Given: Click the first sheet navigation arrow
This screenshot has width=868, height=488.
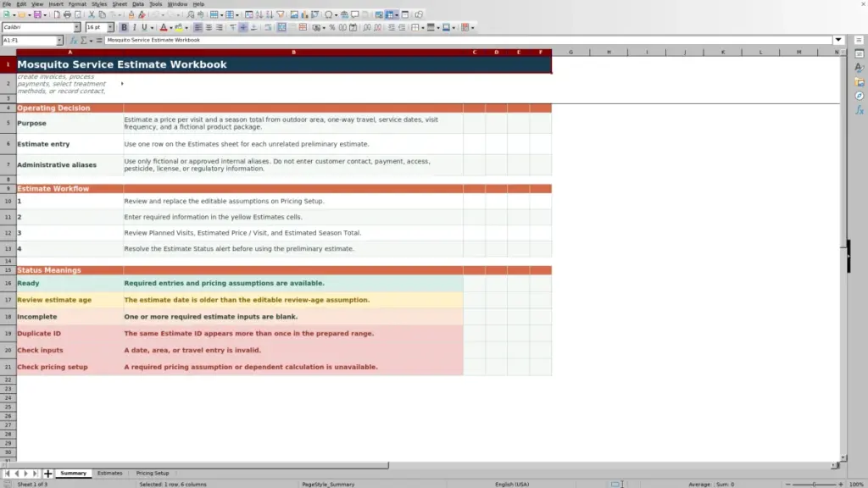Looking at the screenshot, I should click(7, 474).
